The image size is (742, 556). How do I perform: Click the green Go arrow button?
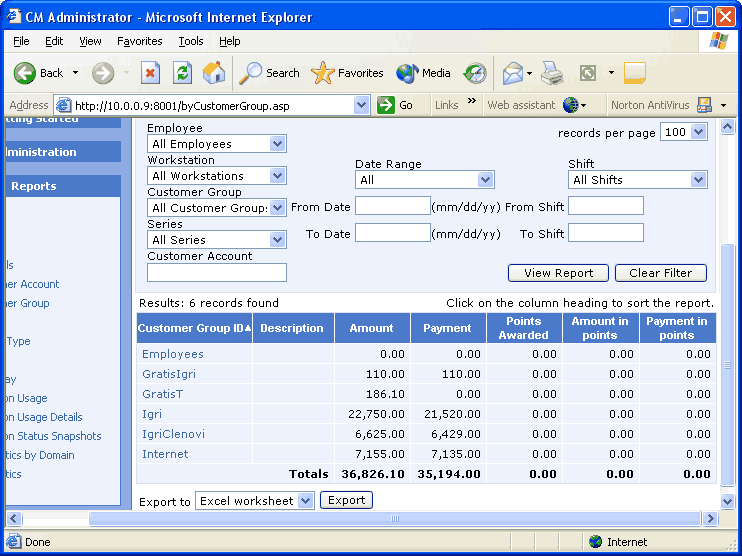(x=386, y=105)
